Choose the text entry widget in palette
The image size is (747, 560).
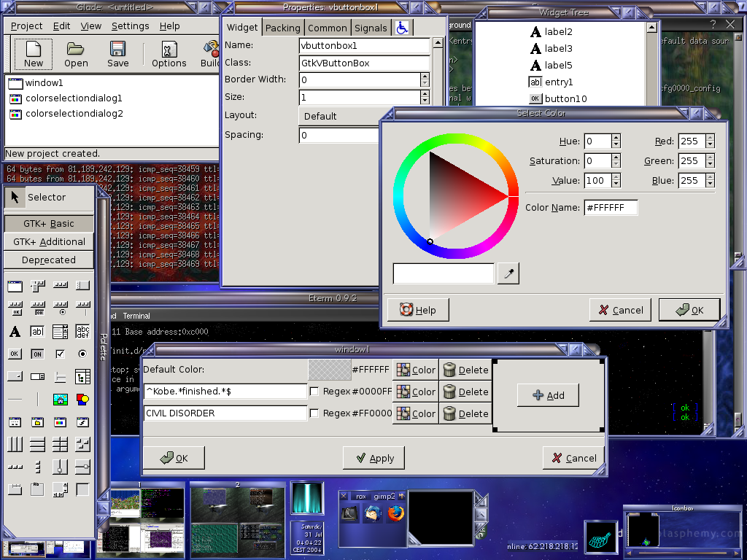pyautogui.click(x=37, y=332)
